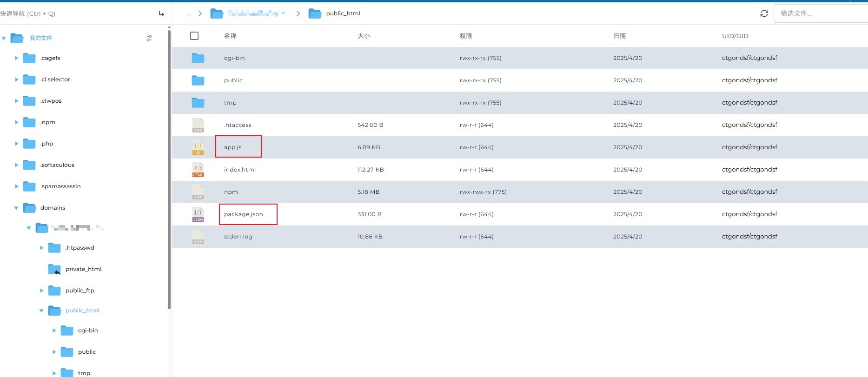Tick the select-all checkbox in table header

tap(194, 36)
